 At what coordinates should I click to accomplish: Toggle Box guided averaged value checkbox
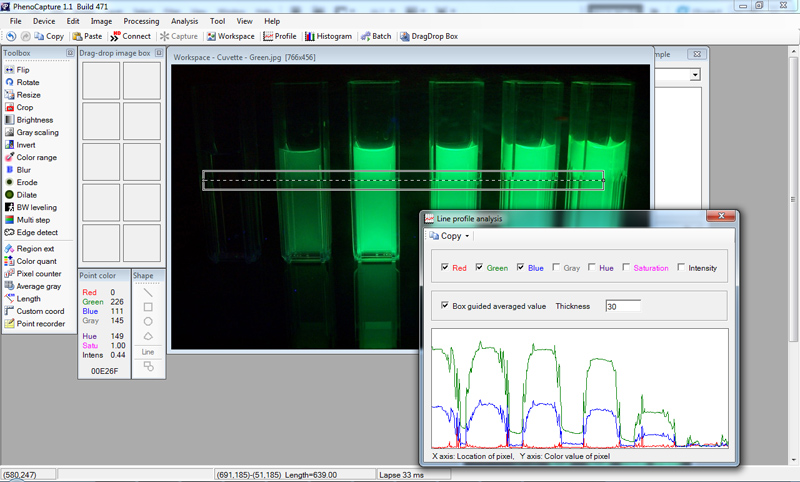click(x=445, y=306)
